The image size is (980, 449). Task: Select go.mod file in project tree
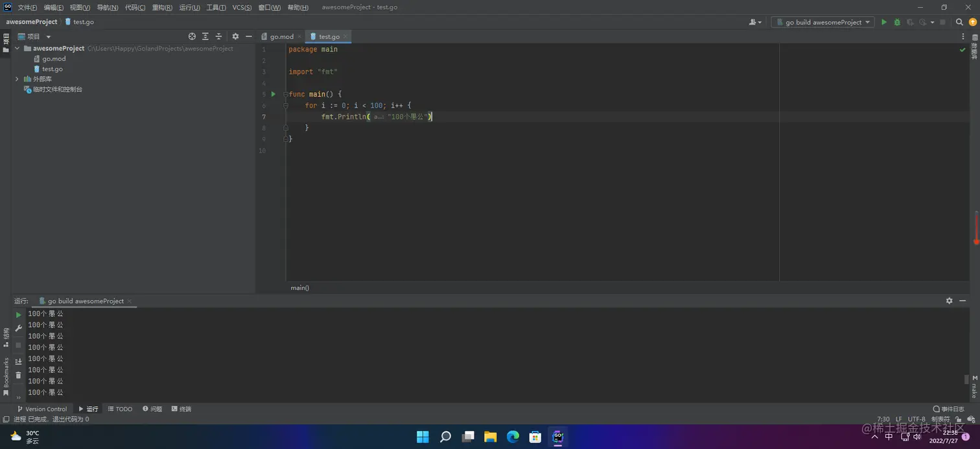point(49,58)
